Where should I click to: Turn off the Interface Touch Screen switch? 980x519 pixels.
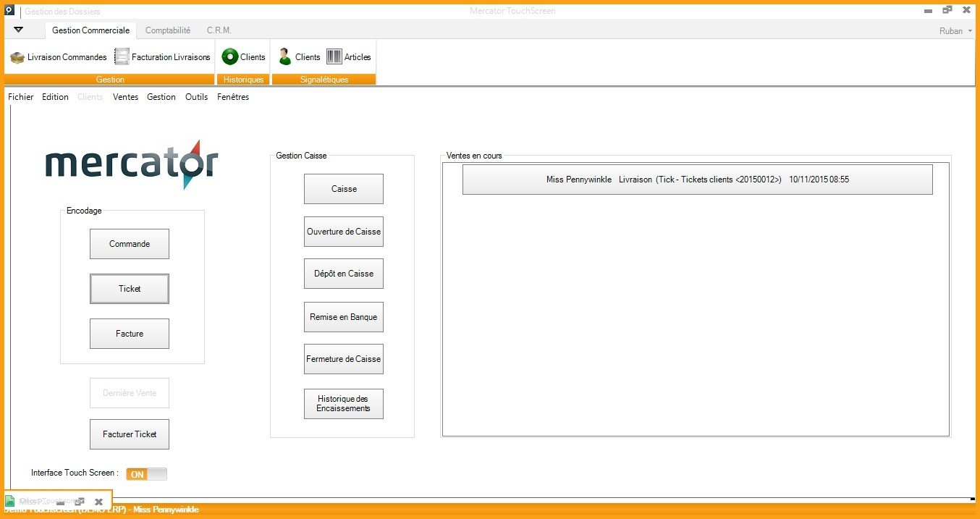tap(146, 474)
